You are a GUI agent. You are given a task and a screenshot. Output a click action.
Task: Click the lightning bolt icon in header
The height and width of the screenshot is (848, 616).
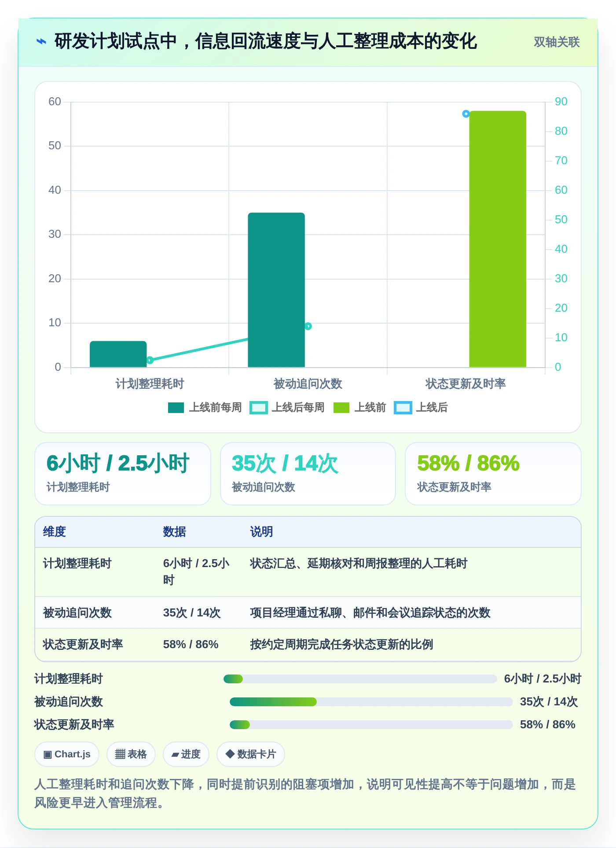(x=41, y=42)
